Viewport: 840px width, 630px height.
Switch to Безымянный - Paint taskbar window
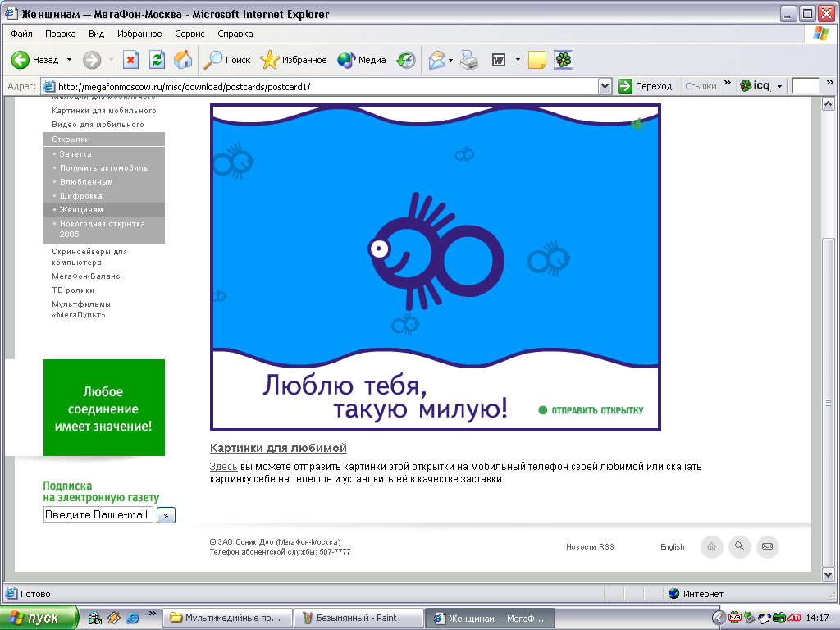point(358,619)
